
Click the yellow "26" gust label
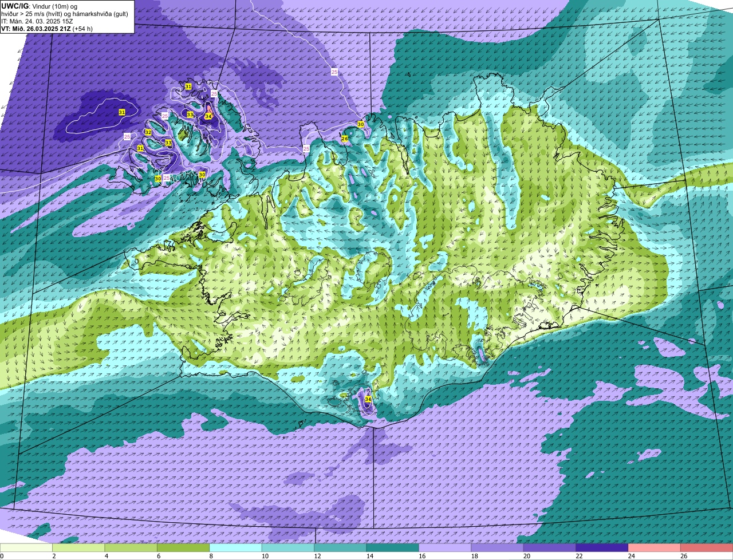click(x=345, y=139)
